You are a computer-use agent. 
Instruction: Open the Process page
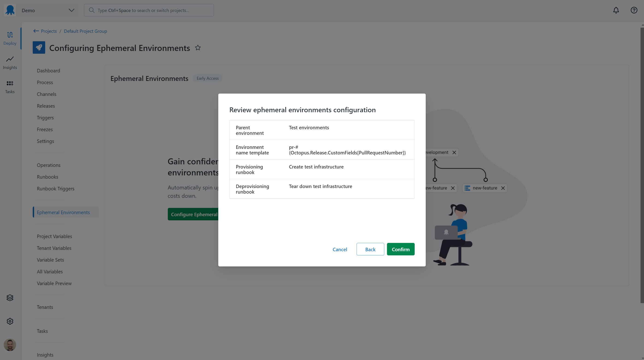(45, 82)
